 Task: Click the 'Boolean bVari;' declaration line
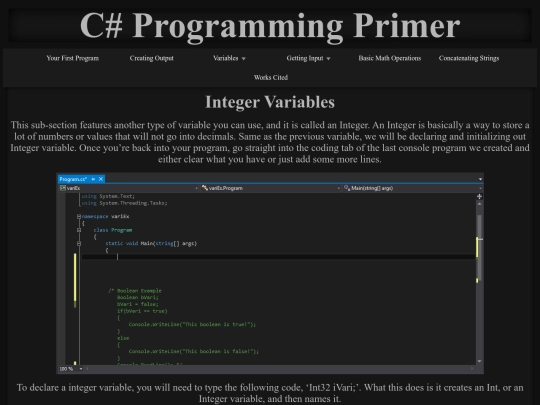[138, 297]
